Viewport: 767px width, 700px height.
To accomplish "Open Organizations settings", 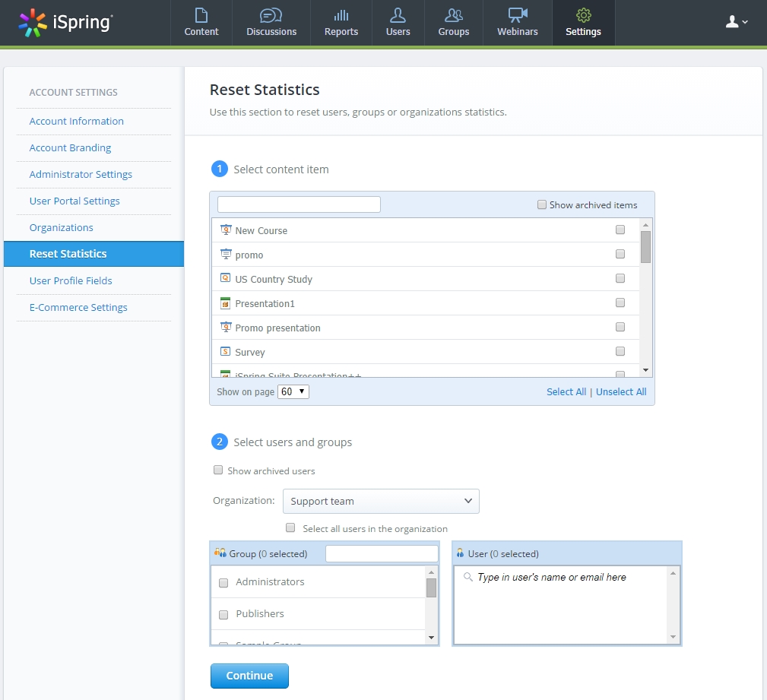I will (x=61, y=227).
